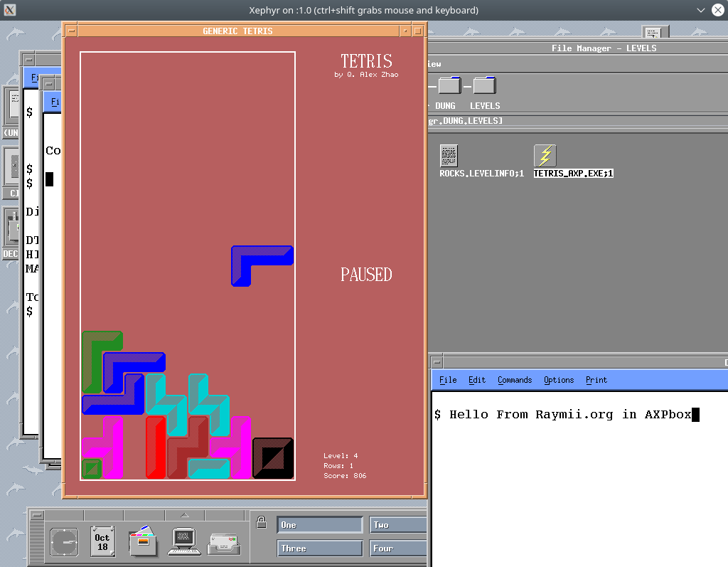This screenshot has height=567, width=728.
Task: Click the workspace One button
Action: pos(319,524)
